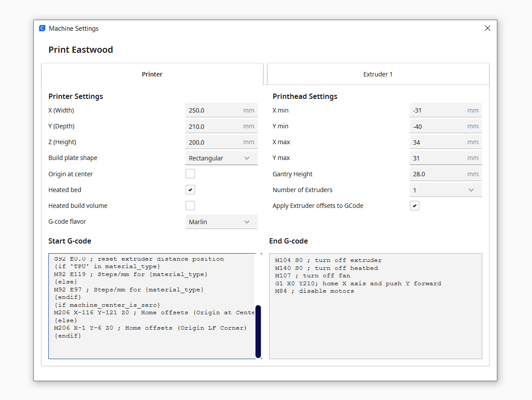This screenshot has height=400, width=532.
Task: Toggle the Origin at center checkbox
Action: pyautogui.click(x=190, y=174)
